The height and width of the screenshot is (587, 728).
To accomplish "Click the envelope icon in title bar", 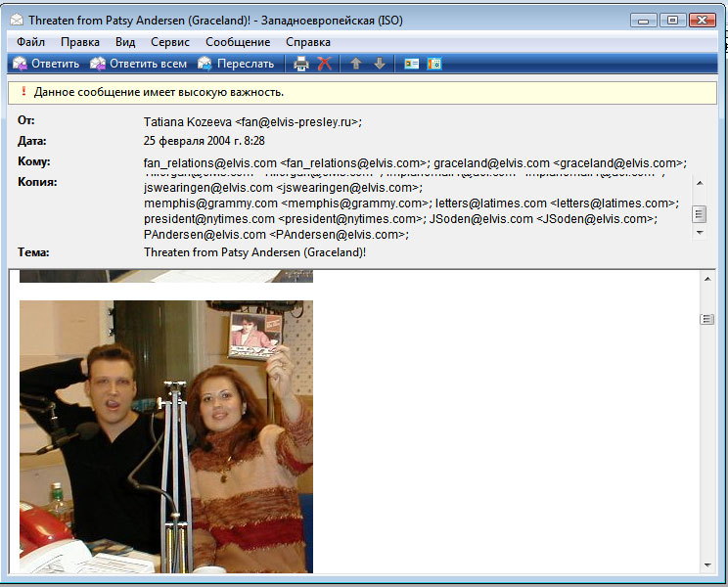I will 17,20.
